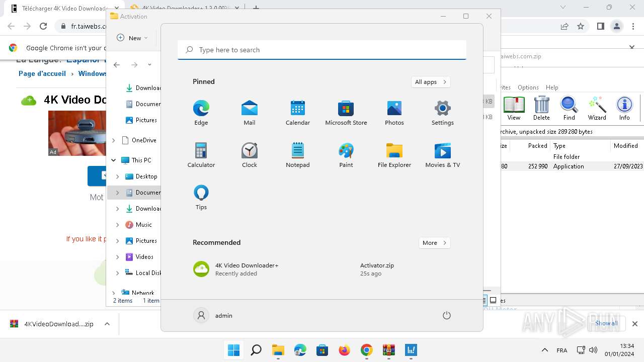Open the WinRAR Wizard tool

pos(597,109)
